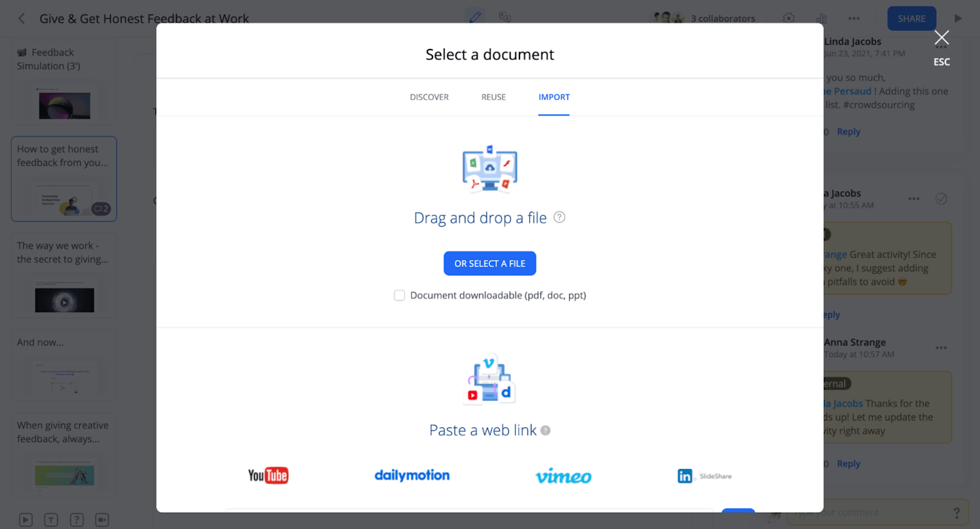Image resolution: width=980 pixels, height=529 pixels.
Task: View analytics with the bar chart icon
Action: (x=821, y=18)
